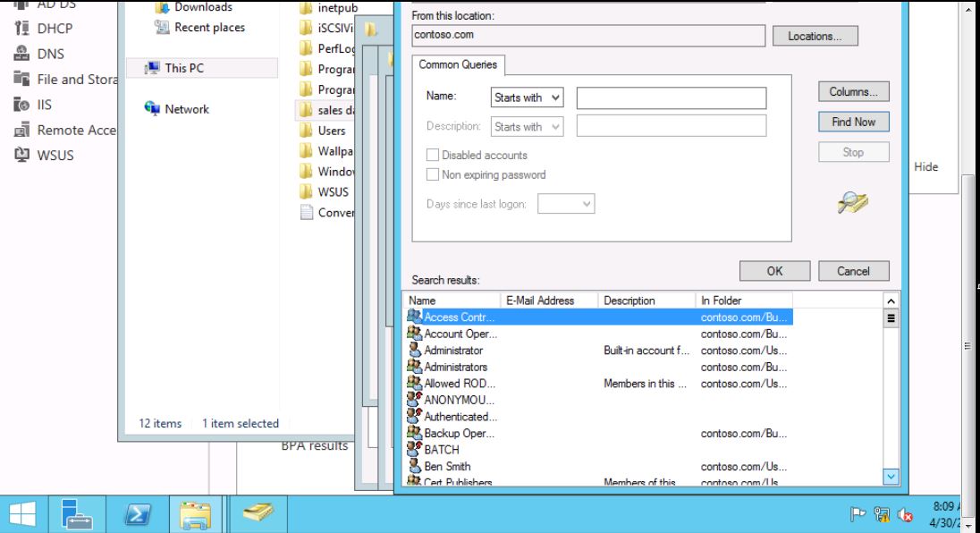Image resolution: width=980 pixels, height=533 pixels.
Task: Sort results by In Folder column
Action: tap(744, 300)
